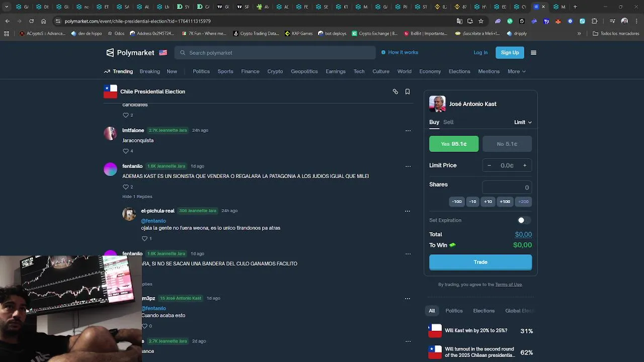Open options for lmtfalone's comment
This screenshot has height=362, width=644.
[x=408, y=131]
